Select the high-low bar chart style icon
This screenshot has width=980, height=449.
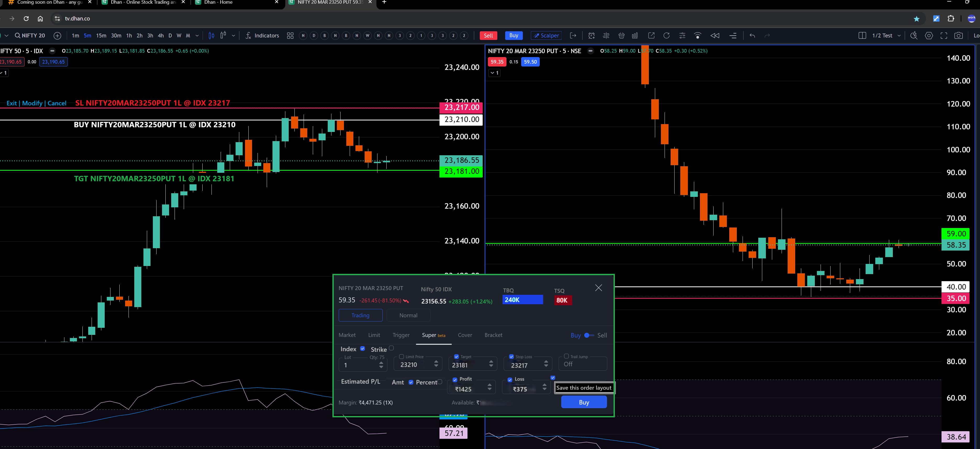tap(223, 35)
